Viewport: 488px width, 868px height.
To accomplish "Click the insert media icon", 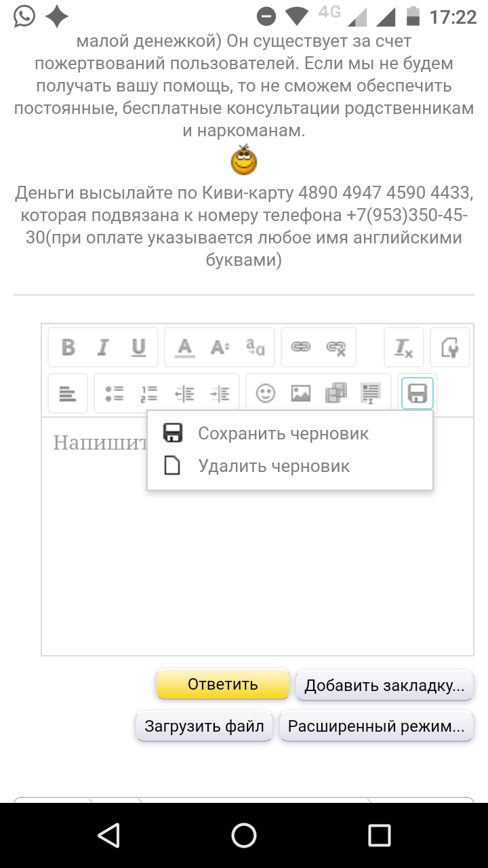I will [x=336, y=393].
